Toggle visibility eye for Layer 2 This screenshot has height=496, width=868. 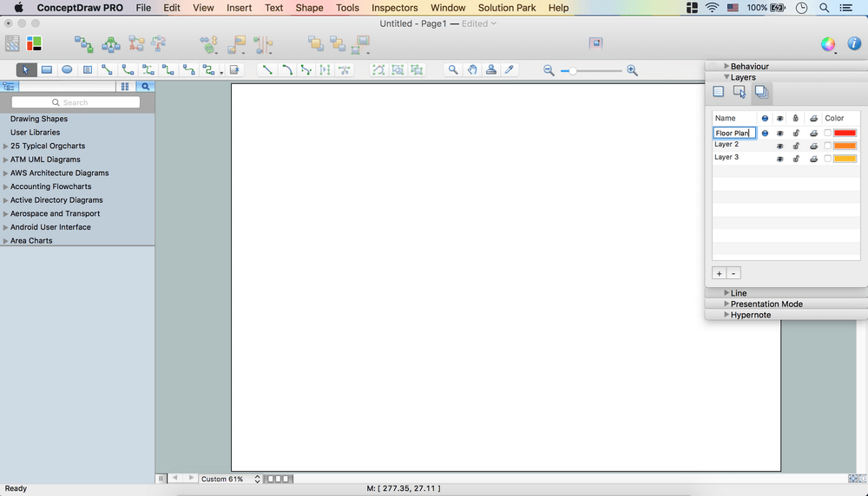[779, 146]
